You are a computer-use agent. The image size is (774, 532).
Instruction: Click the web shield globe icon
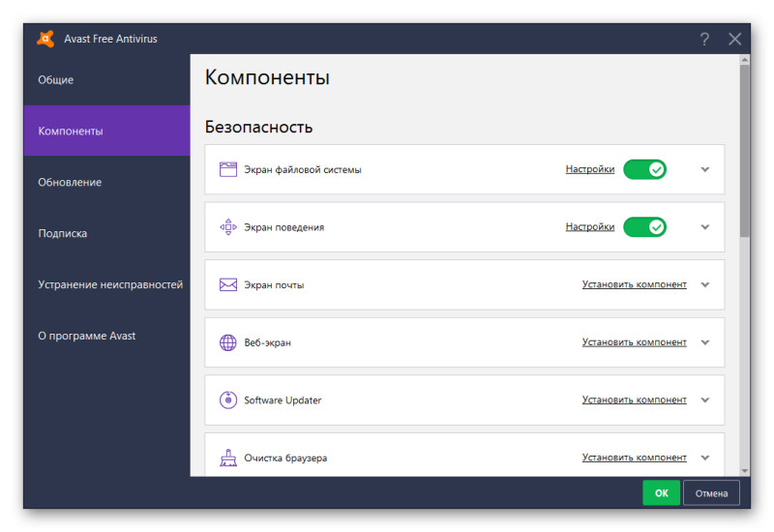(228, 342)
